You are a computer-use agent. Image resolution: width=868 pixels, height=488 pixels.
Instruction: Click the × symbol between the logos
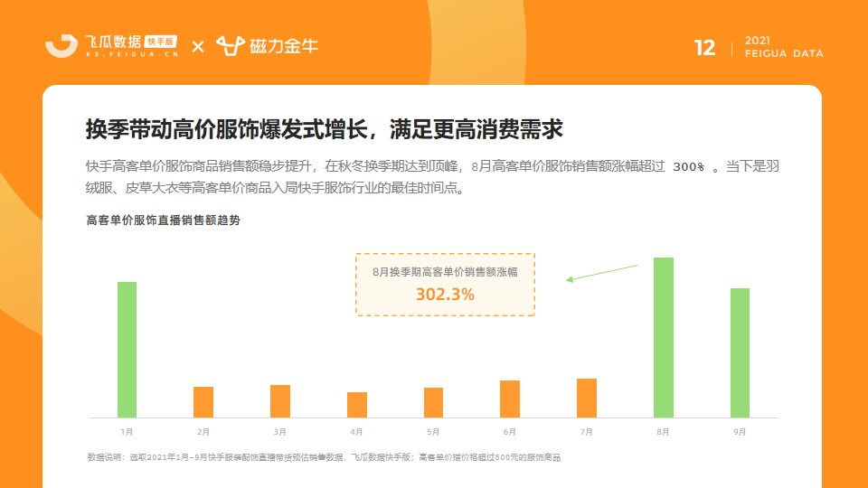tap(198, 46)
